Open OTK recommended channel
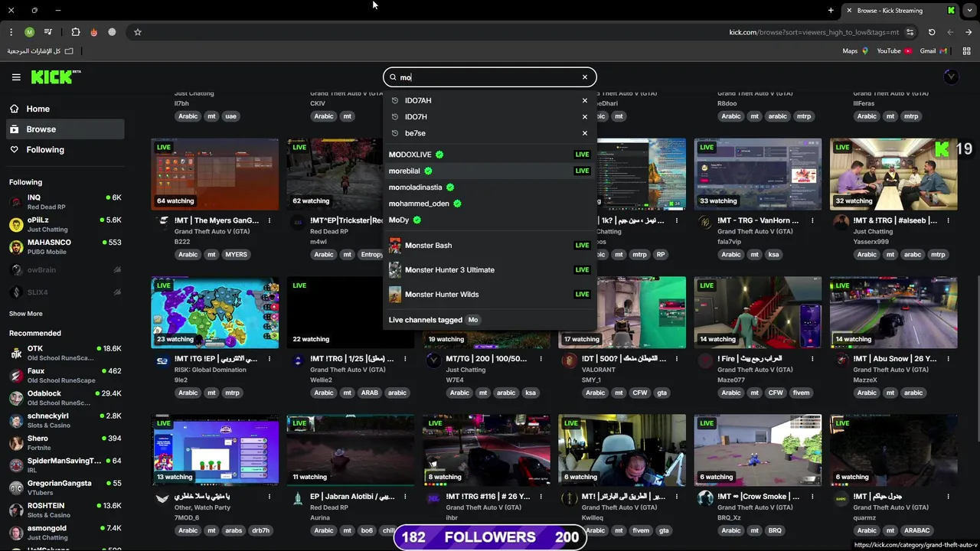The width and height of the screenshot is (980, 551). [x=65, y=353]
